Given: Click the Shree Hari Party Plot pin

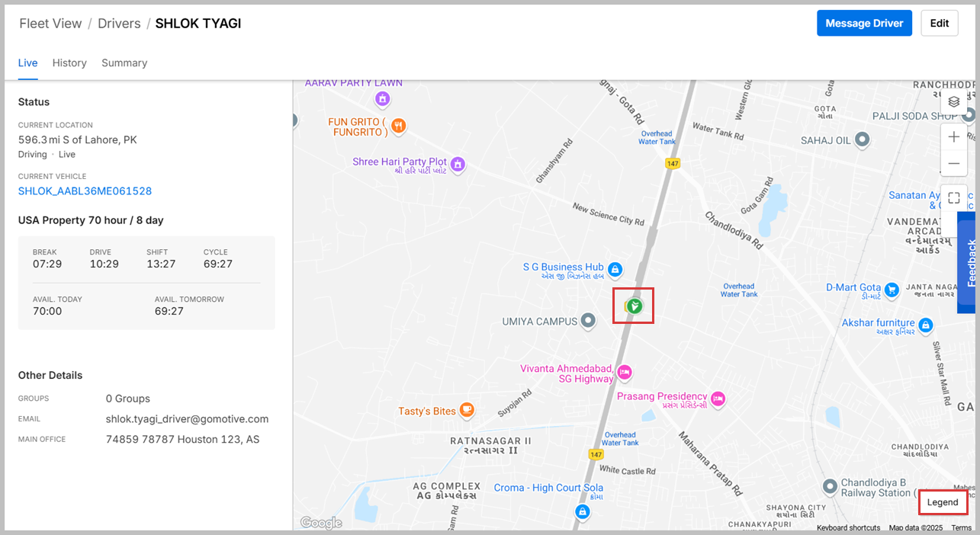Looking at the screenshot, I should pyautogui.click(x=458, y=164).
